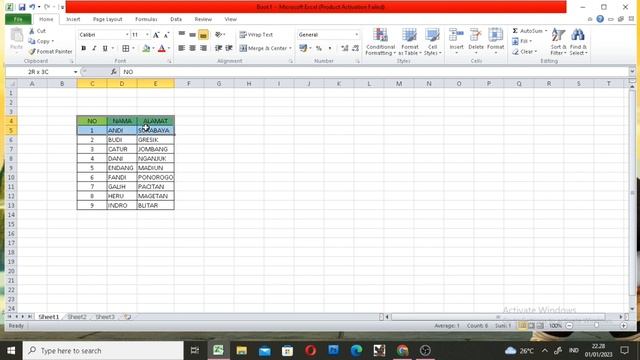Switch to the Page Layout tab
Viewport: 640px width, 360px height.
point(107,19)
